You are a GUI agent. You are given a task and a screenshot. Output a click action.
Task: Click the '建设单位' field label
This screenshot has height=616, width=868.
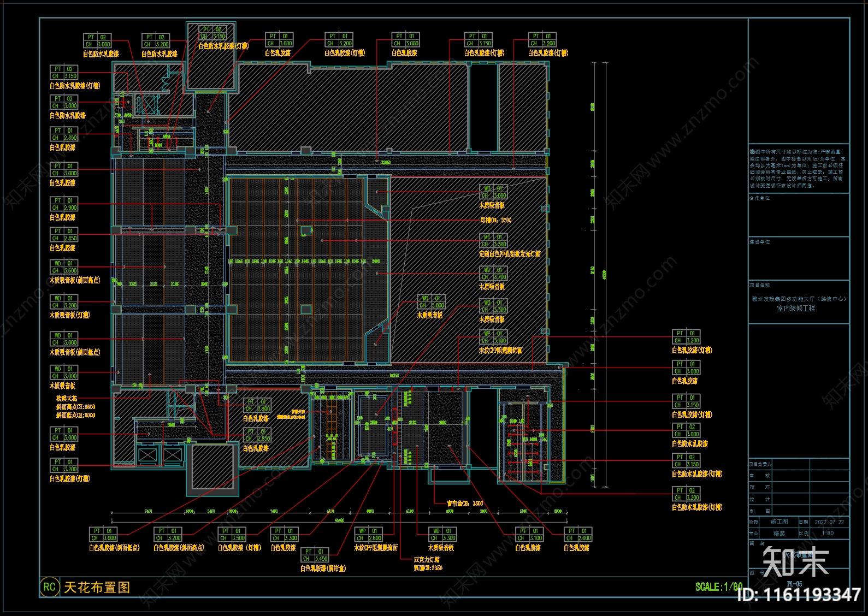click(760, 241)
